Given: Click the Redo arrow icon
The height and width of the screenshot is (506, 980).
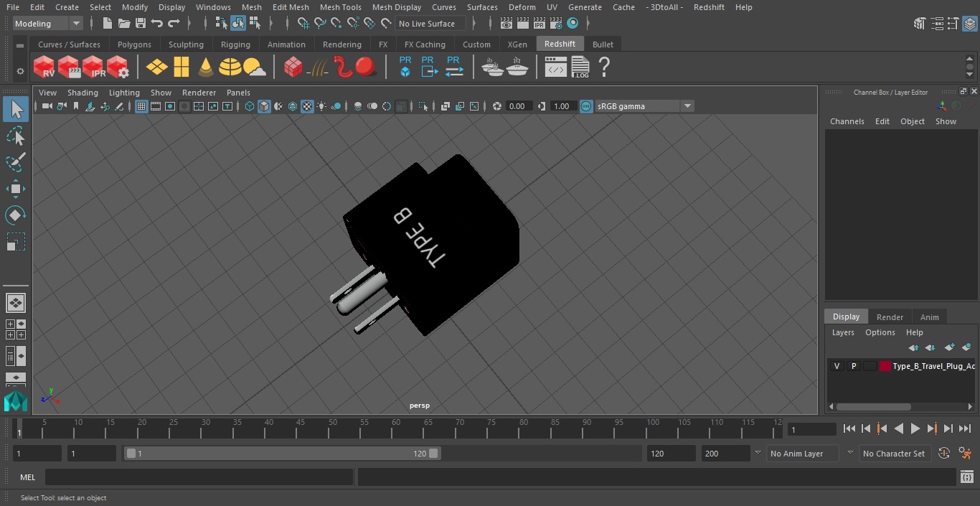Looking at the screenshot, I should pyautogui.click(x=174, y=24).
